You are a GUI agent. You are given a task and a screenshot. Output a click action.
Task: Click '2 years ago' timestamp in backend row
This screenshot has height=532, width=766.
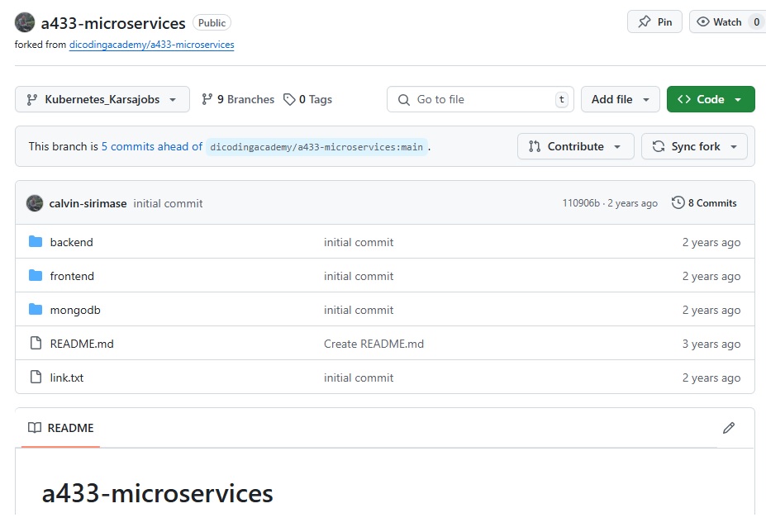click(711, 242)
